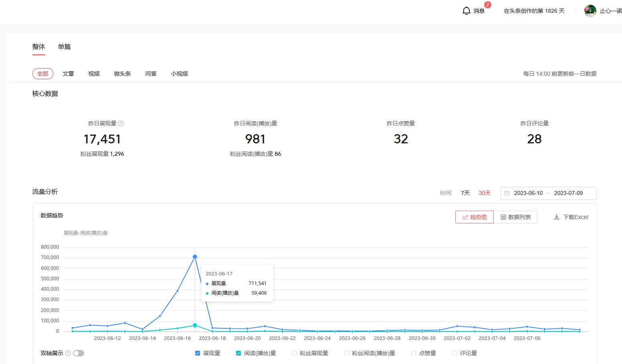Uncheck the 展现量 checkbox
Image resolution: width=622 pixels, height=364 pixels.
pos(198,353)
